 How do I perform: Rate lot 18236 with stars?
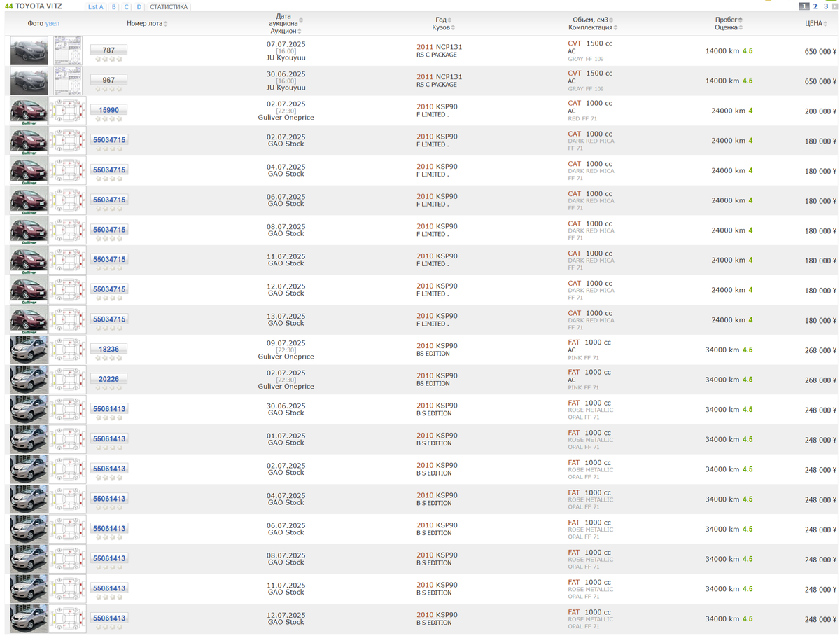[x=108, y=359]
